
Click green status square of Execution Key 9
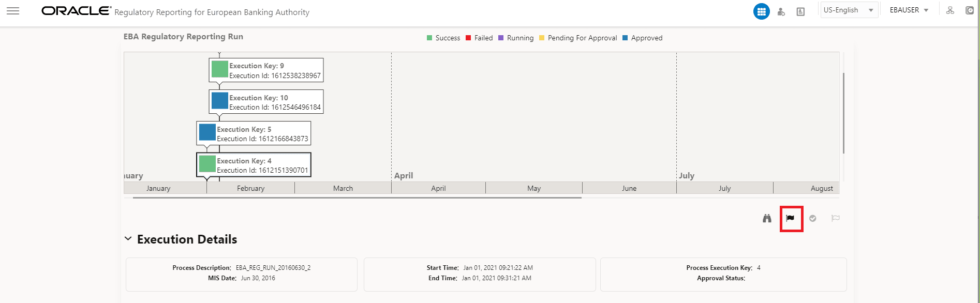pyautogui.click(x=220, y=69)
